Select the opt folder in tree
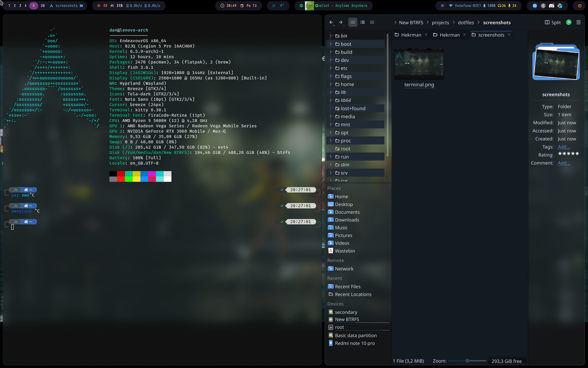The width and height of the screenshot is (588, 368). coord(356,133)
